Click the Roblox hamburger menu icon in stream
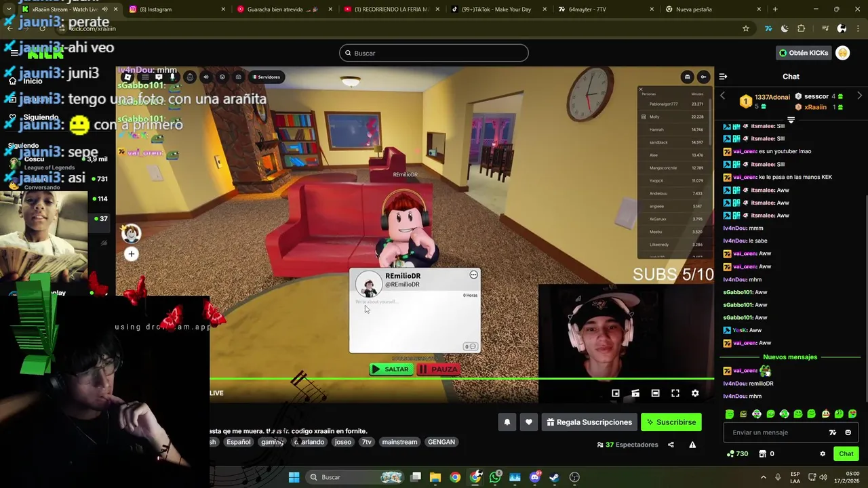868x488 pixels. [x=144, y=77]
